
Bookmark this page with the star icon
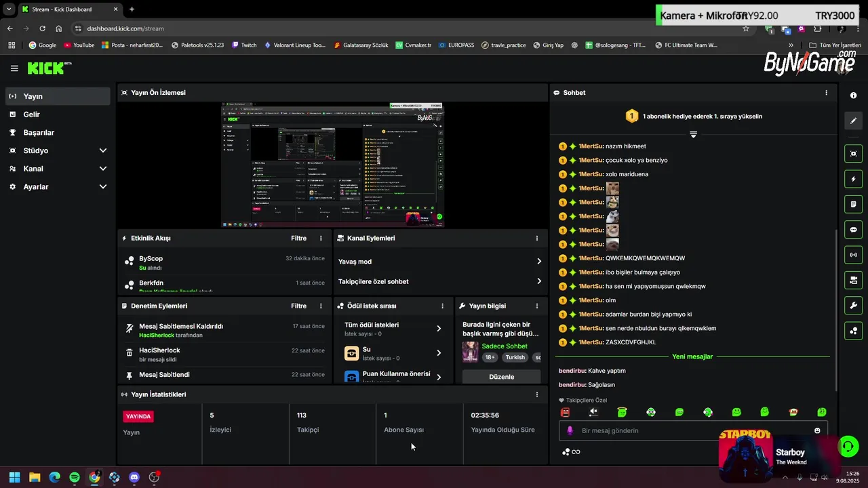click(x=746, y=28)
